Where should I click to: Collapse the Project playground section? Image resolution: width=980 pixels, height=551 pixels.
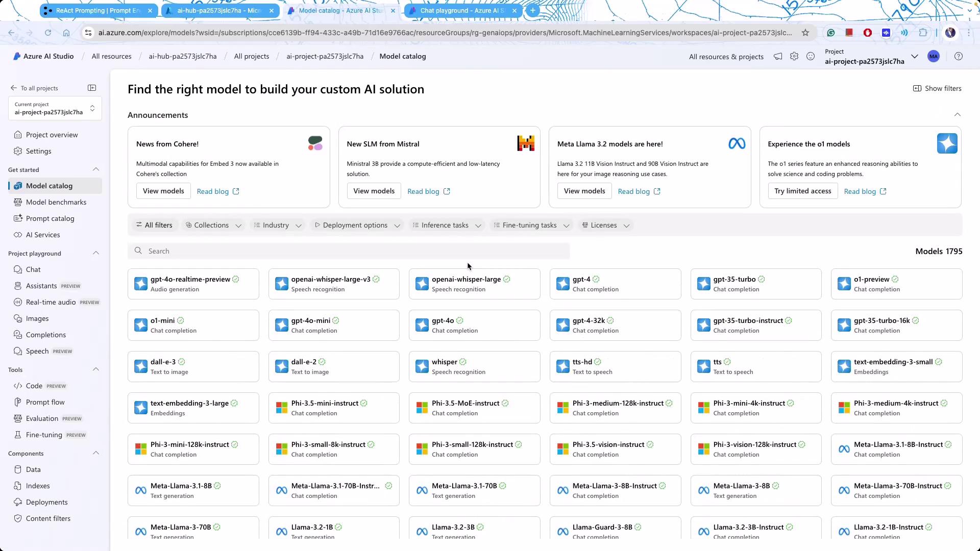pos(96,253)
